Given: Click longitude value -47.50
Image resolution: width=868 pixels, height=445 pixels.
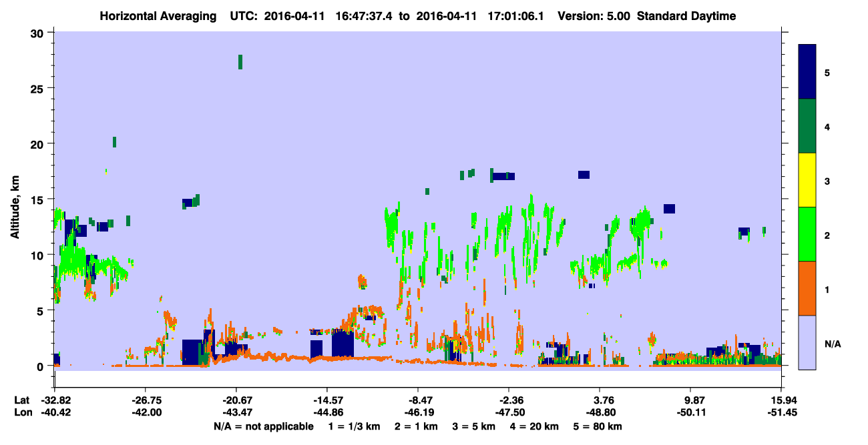Looking at the screenshot, I should pos(509,412).
